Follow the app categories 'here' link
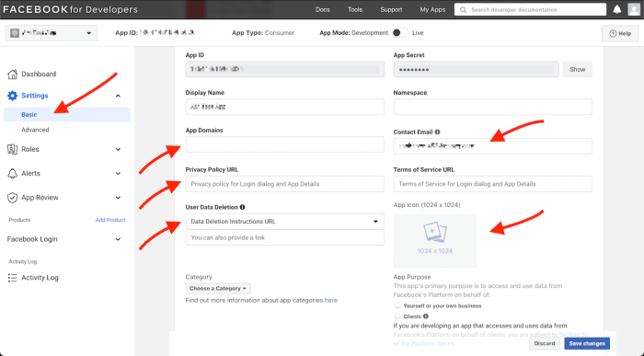 pos(330,300)
